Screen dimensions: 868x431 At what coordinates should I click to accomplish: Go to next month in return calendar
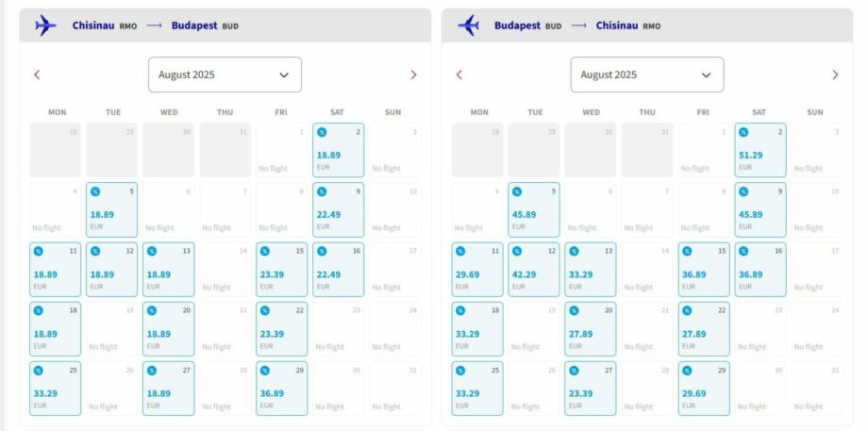(x=835, y=75)
